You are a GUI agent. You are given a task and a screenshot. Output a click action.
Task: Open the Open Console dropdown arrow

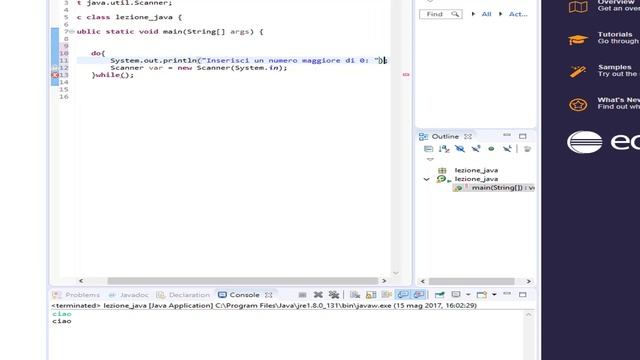coord(494,295)
